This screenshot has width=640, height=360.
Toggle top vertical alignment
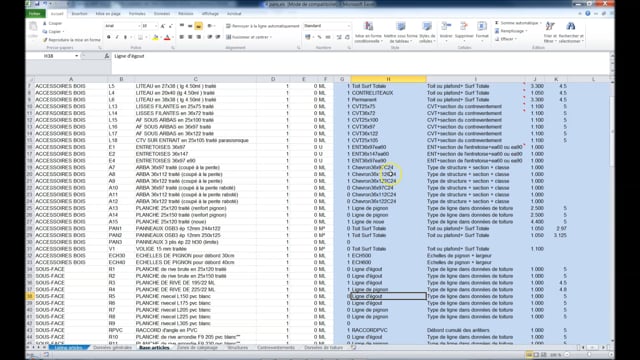[182, 26]
